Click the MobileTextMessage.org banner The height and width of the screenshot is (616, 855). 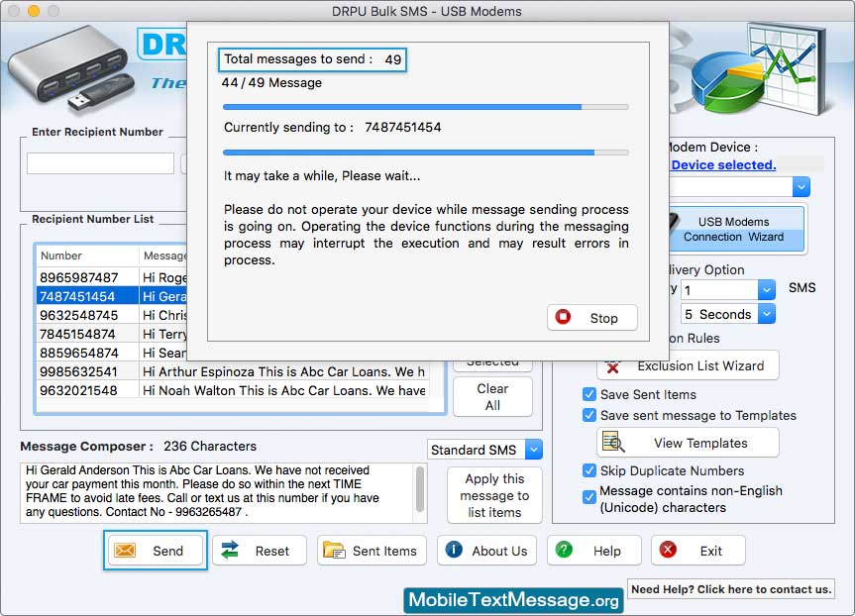pyautogui.click(x=513, y=599)
